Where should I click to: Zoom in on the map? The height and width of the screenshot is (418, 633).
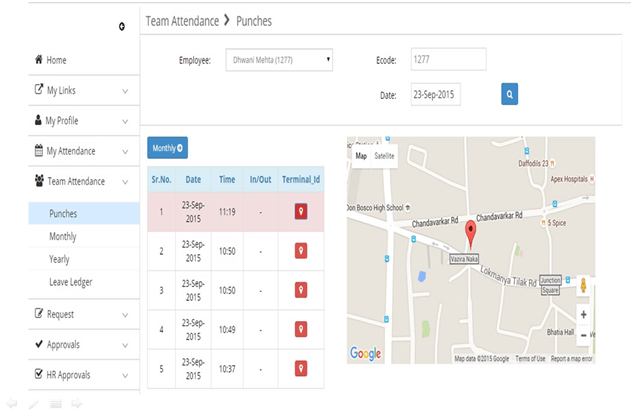pos(583,314)
